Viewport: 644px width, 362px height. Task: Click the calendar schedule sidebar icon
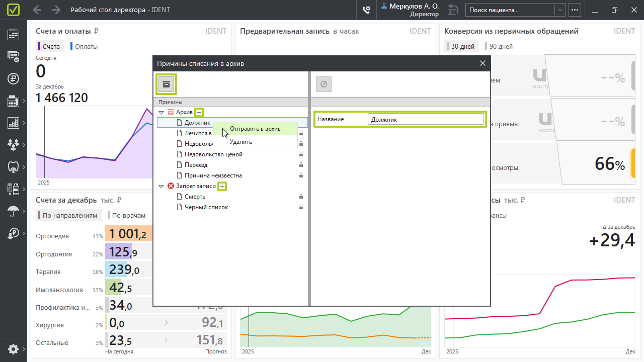point(14,34)
